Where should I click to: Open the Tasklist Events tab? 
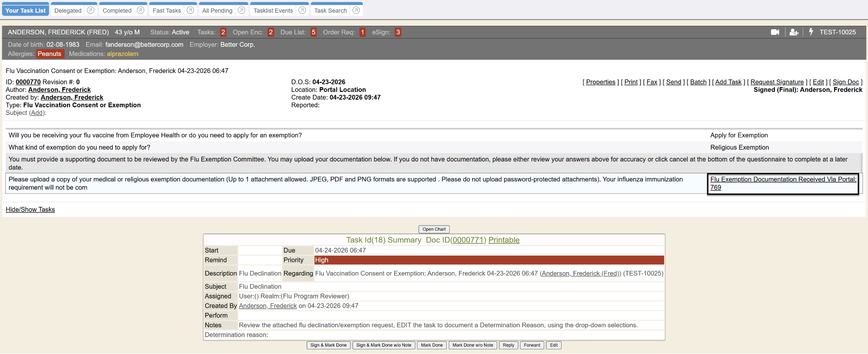[x=273, y=11]
